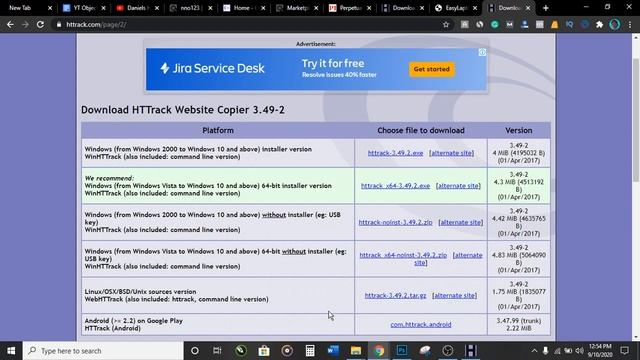Open alternate site for httrack-noinst-3.49.2.zip
The width and height of the screenshot is (640, 360).
460,222
